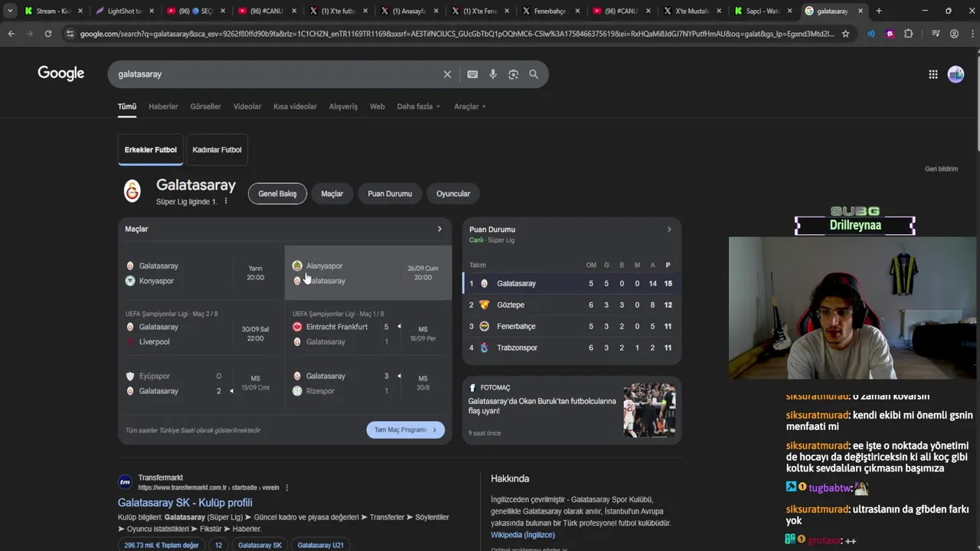Select the Videolar results tab
Image resolution: width=980 pixels, height=551 pixels.
pyautogui.click(x=247, y=106)
